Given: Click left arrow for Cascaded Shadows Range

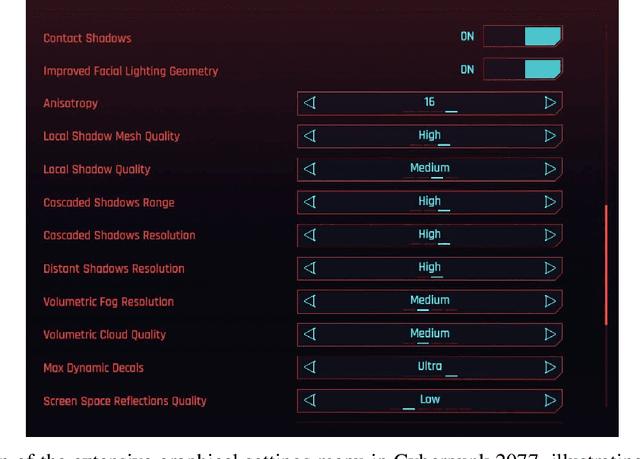Looking at the screenshot, I should [310, 202].
